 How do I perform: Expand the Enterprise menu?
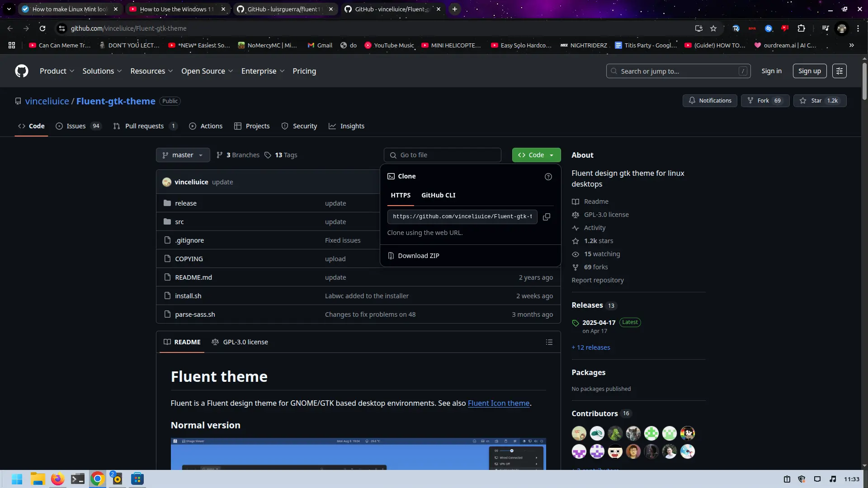coord(263,71)
